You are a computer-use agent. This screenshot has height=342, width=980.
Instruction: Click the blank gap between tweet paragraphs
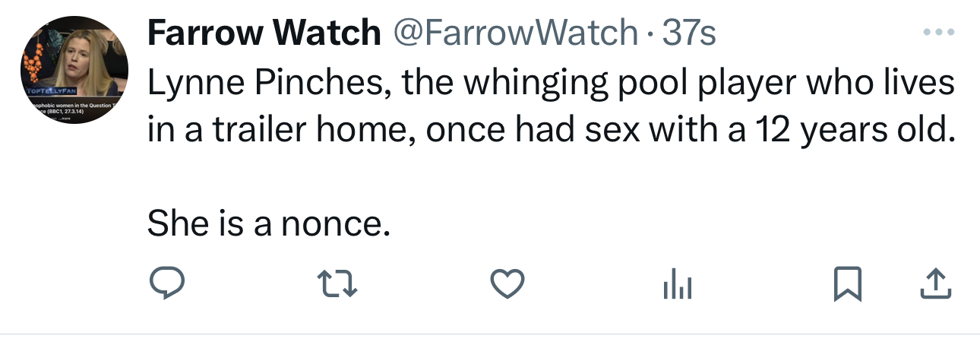point(532,178)
